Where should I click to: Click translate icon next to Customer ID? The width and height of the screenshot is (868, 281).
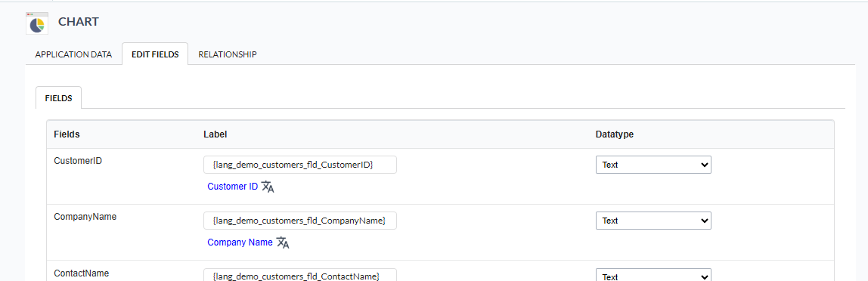point(268,187)
